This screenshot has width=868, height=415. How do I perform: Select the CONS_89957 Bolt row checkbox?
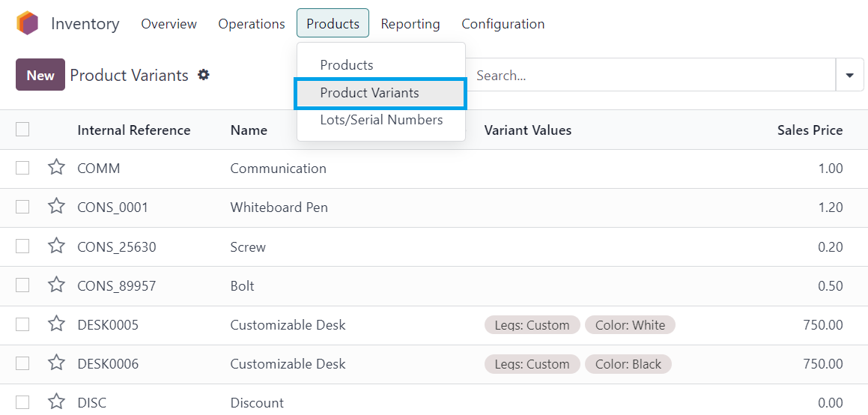[x=22, y=285]
